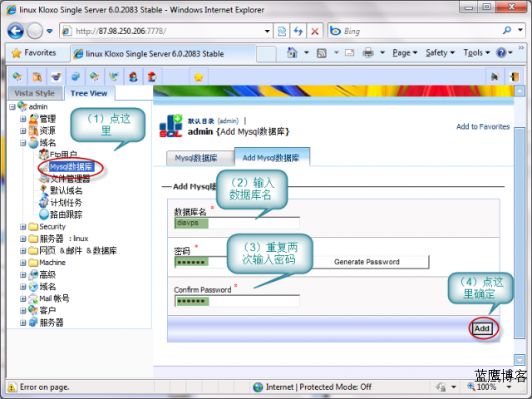Expand the Machine folder node
Screen dimensions: 532x399
point(22,263)
